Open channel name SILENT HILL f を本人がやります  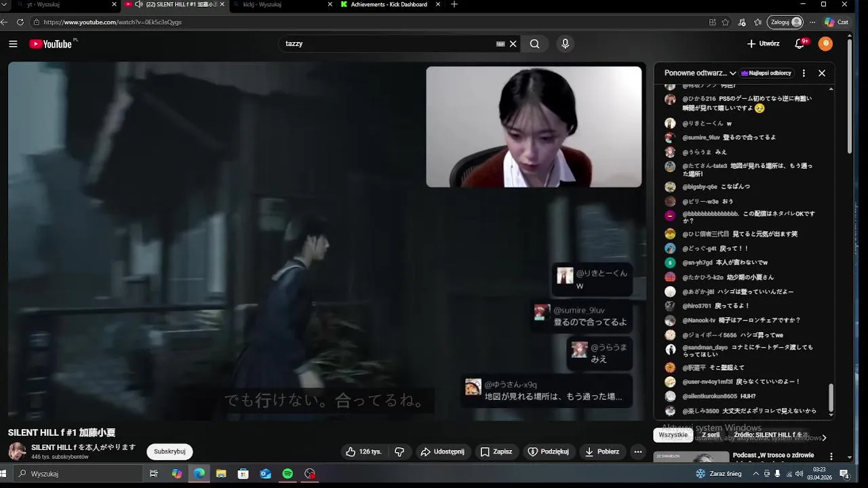[83, 447]
